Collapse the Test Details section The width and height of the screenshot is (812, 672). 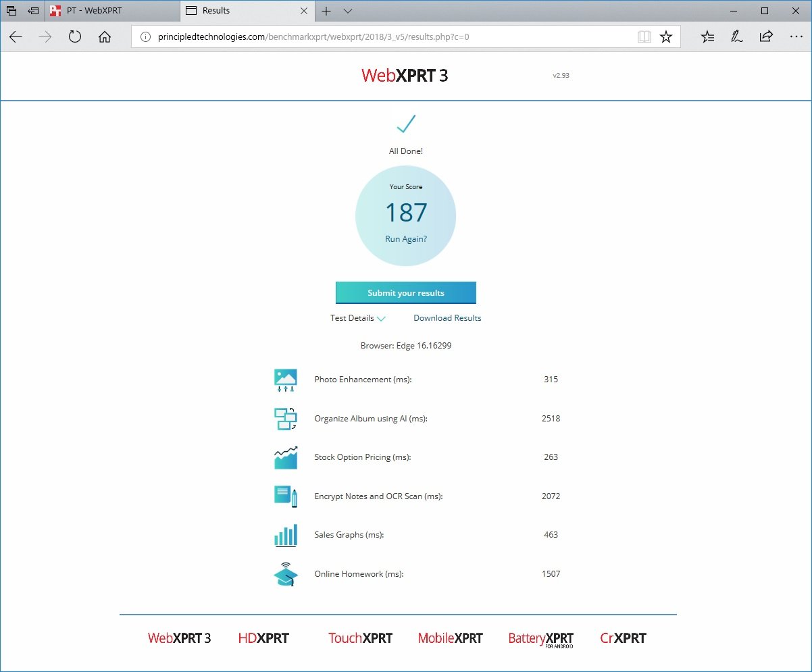[357, 318]
